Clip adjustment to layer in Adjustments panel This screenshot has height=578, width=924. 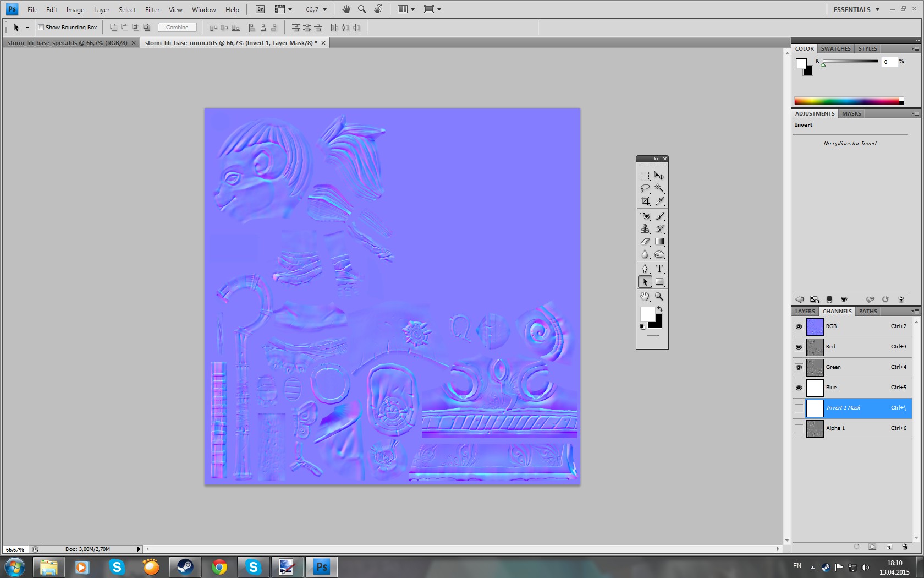[829, 299]
